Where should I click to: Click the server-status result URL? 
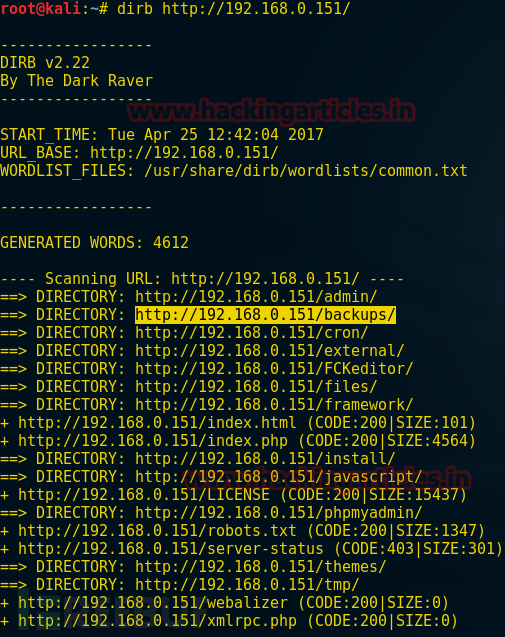click(x=171, y=548)
